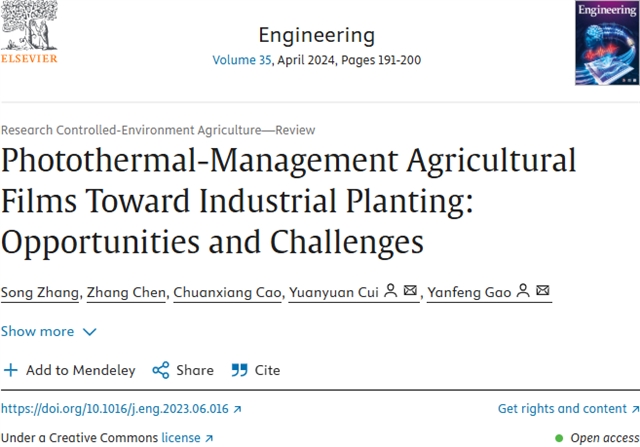Click Yuanyuan Cui's email envelope icon
The height and width of the screenshot is (447, 640).
(410, 292)
